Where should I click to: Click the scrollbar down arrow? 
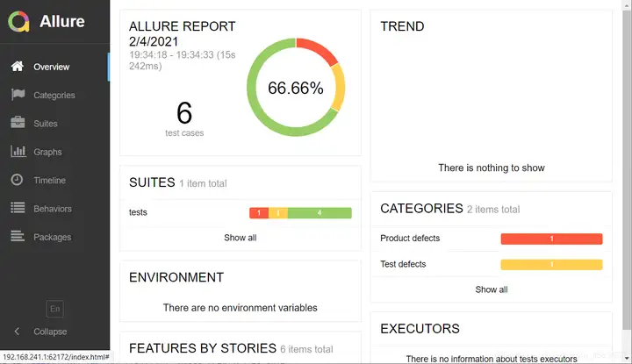[627, 358]
